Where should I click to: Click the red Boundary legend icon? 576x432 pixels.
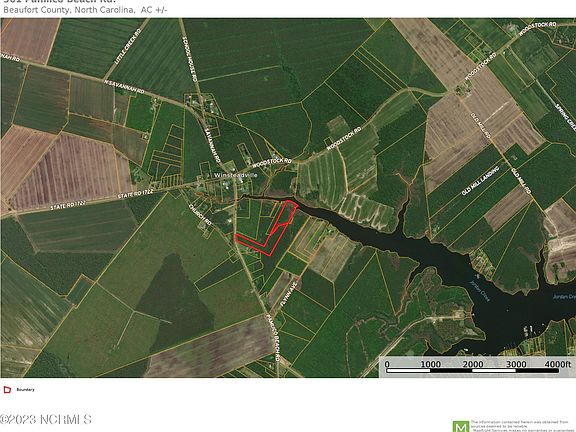coord(7,389)
